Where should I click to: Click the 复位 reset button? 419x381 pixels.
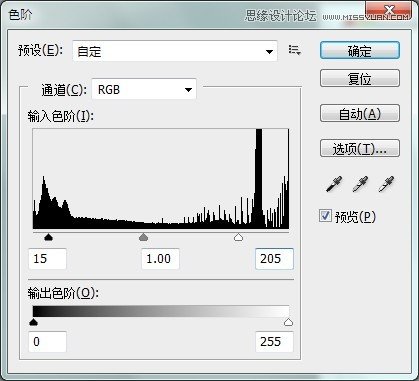click(360, 78)
